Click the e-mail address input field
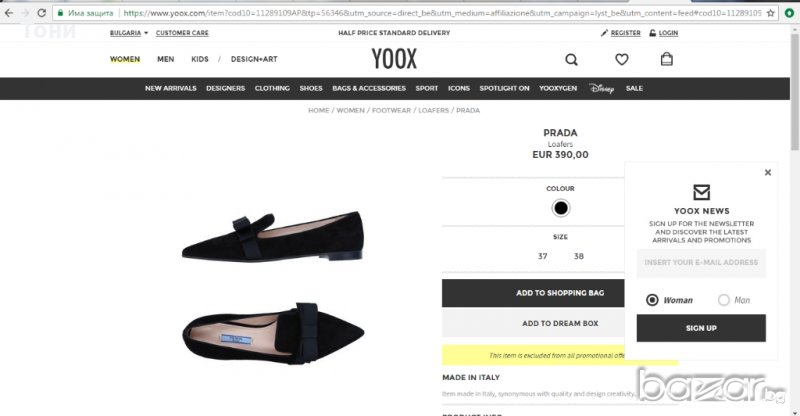800x416 pixels. click(x=701, y=263)
